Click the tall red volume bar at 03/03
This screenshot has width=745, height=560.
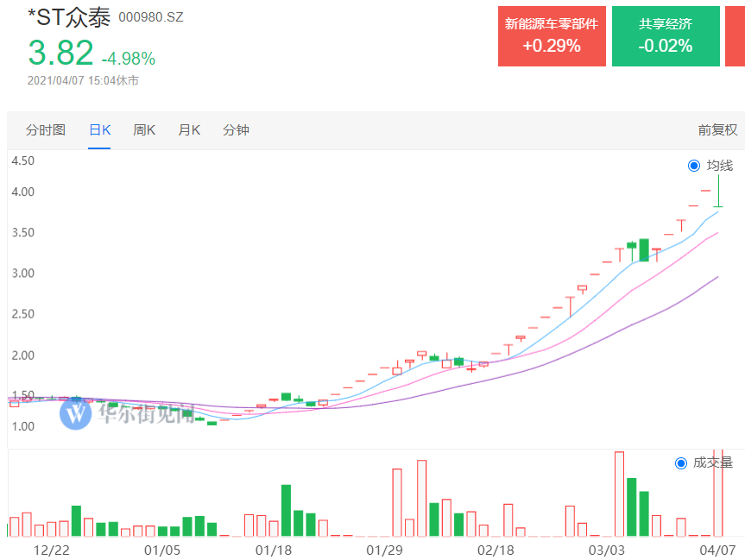point(619,494)
